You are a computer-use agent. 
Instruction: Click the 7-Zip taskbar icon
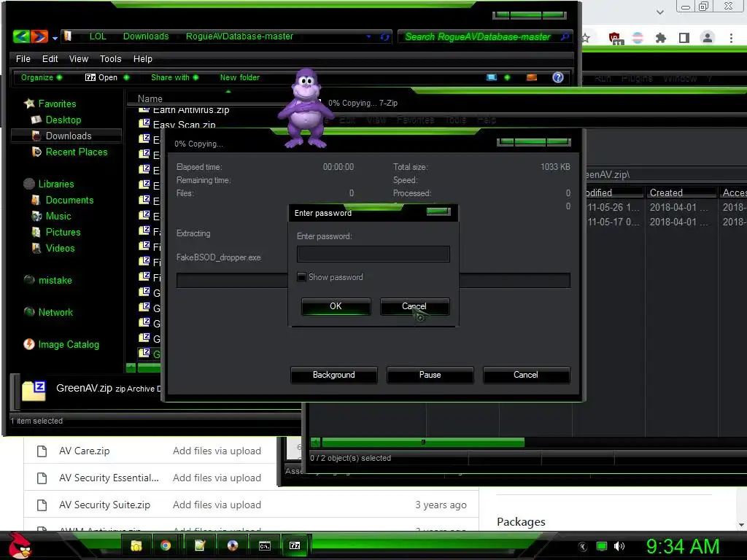[295, 545]
